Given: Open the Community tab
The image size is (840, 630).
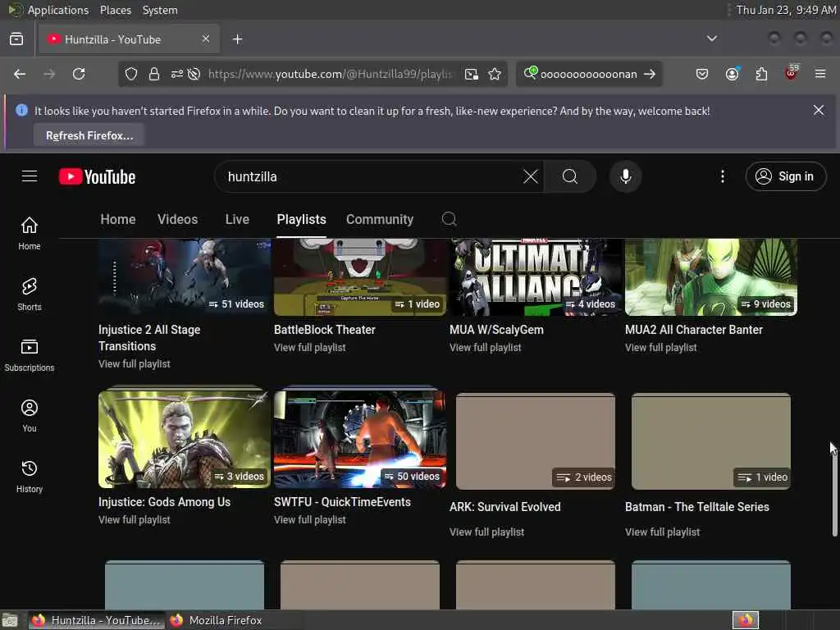Looking at the screenshot, I should 380,219.
